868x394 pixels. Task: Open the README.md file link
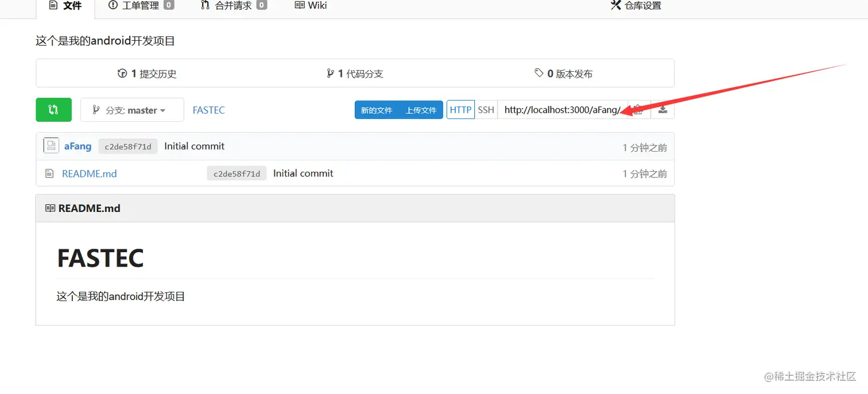[90, 173]
